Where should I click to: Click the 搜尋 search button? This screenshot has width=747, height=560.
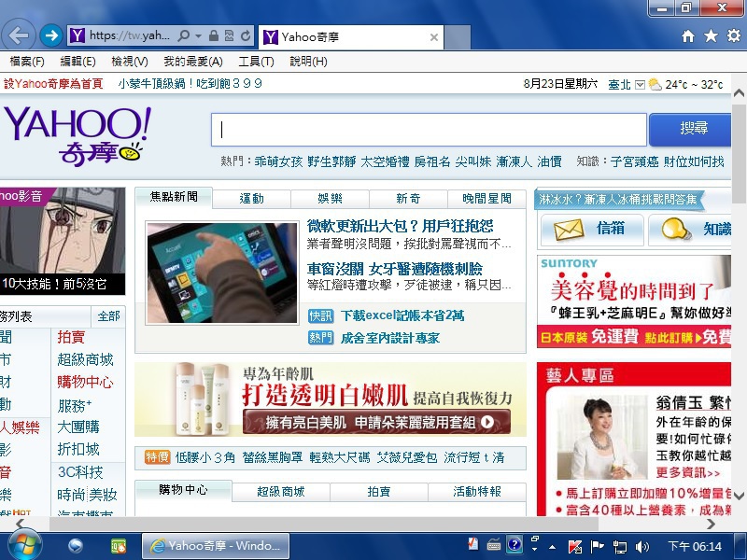690,130
